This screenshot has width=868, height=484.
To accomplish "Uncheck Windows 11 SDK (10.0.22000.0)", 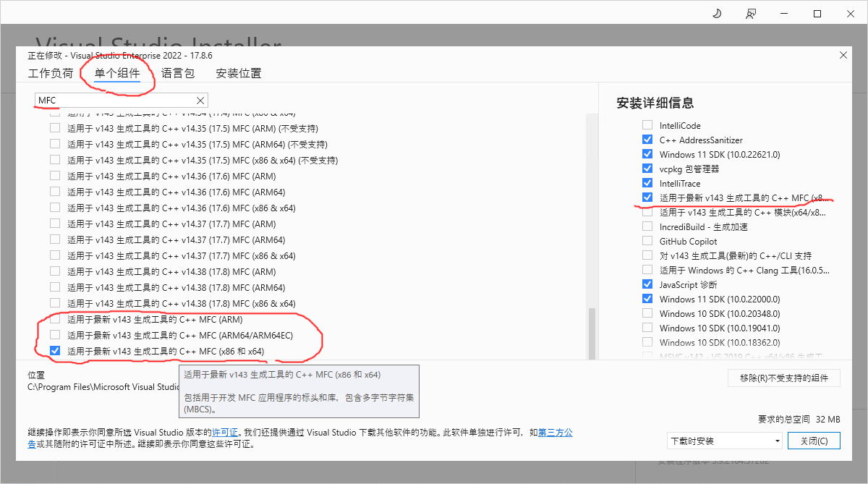I will coord(647,300).
